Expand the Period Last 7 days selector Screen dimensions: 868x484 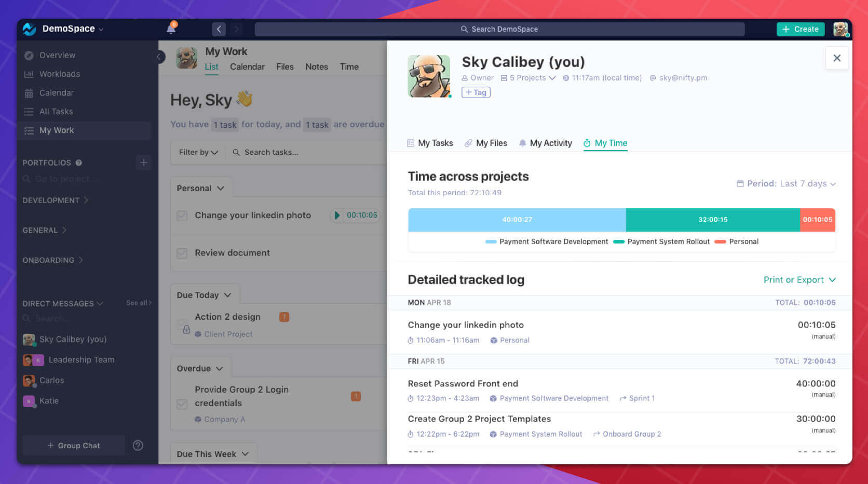point(785,183)
